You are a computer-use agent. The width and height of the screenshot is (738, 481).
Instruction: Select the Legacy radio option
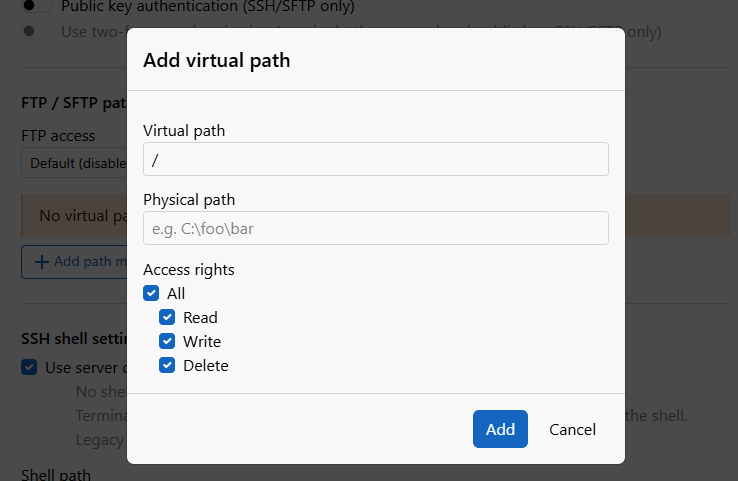point(61,439)
